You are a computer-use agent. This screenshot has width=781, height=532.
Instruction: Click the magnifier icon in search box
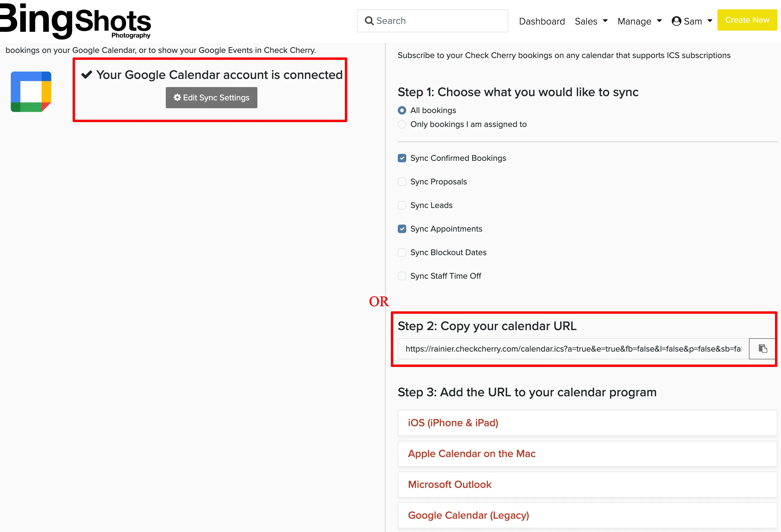pos(369,21)
